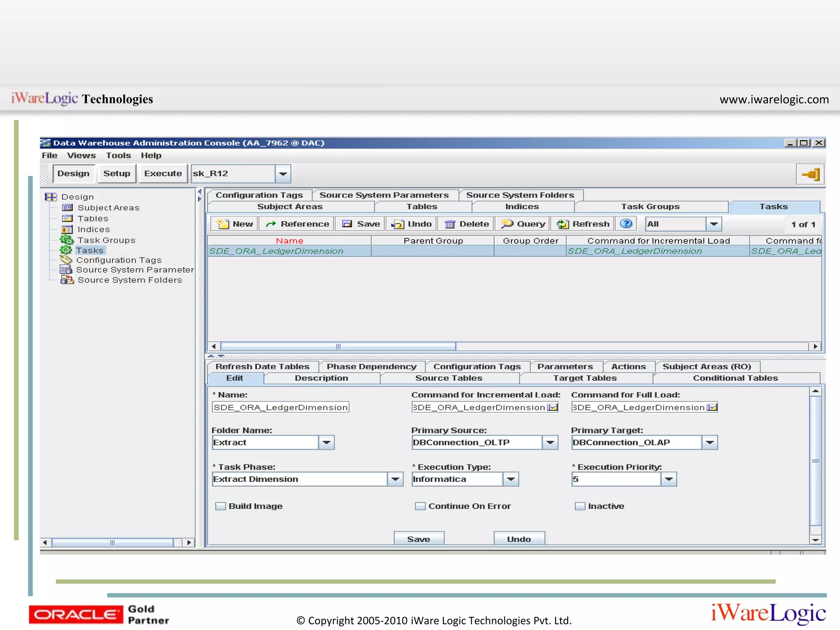Click the Reference arrow icon
Screen dimensions: 840x630
coord(270,224)
